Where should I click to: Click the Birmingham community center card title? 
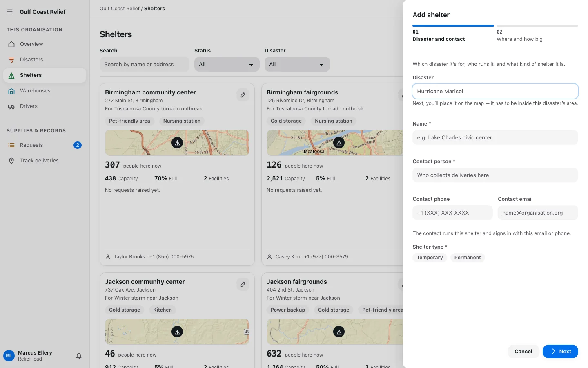click(150, 92)
